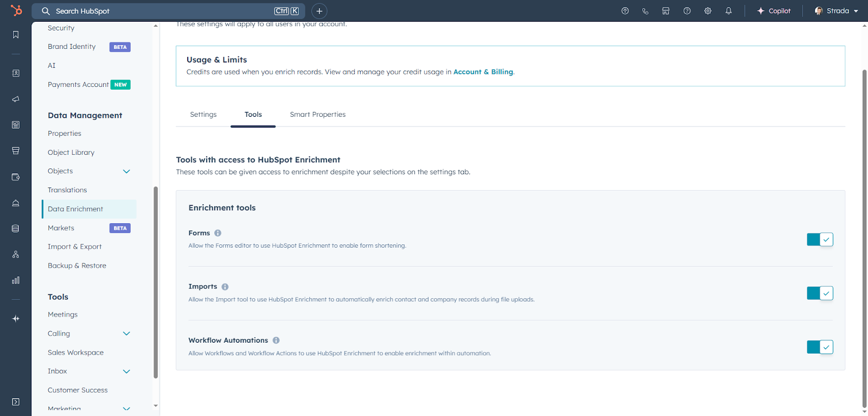Image resolution: width=868 pixels, height=416 pixels.
Task: Follow the Account & Billing link
Action: click(x=483, y=72)
